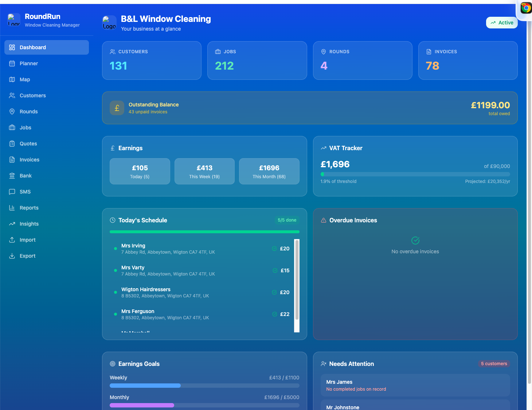Select the Wigton Hairdressers schedule entry
Viewport: 532px width, 410px height.
[x=202, y=292]
